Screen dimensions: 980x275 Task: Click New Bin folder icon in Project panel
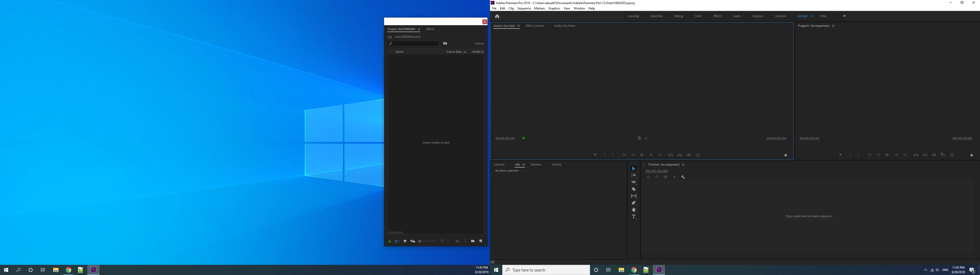coord(472,241)
